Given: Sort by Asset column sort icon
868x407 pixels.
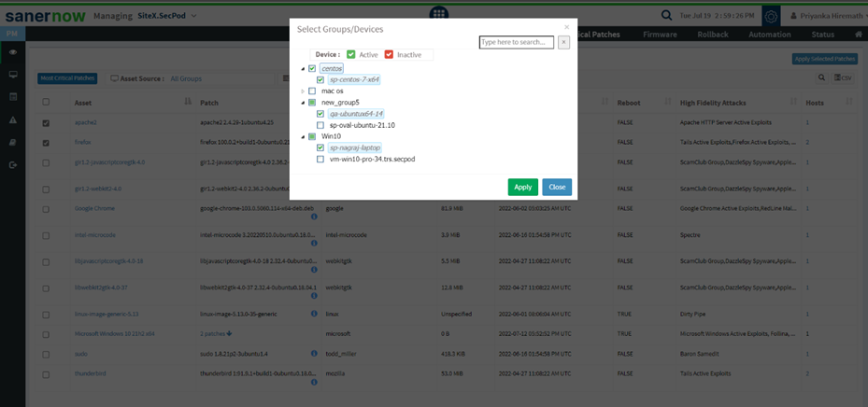Looking at the screenshot, I should pyautogui.click(x=188, y=103).
